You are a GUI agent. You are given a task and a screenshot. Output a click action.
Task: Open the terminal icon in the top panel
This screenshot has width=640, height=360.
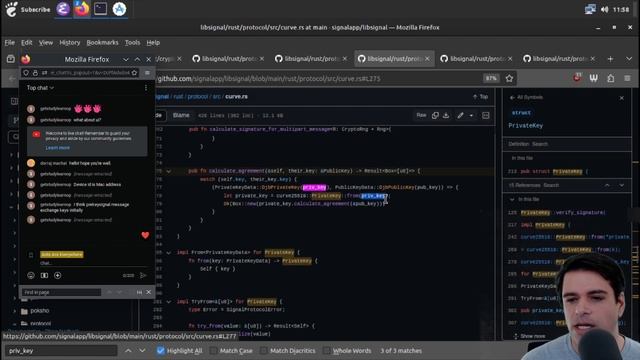[100, 9]
